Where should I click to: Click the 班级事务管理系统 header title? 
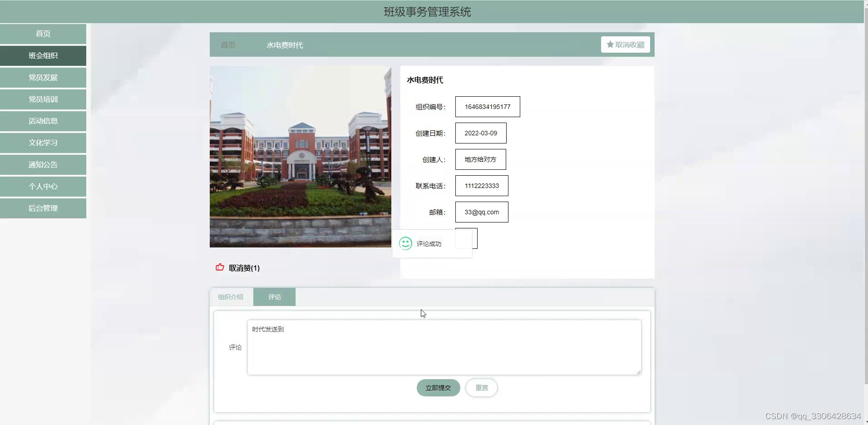pos(427,12)
